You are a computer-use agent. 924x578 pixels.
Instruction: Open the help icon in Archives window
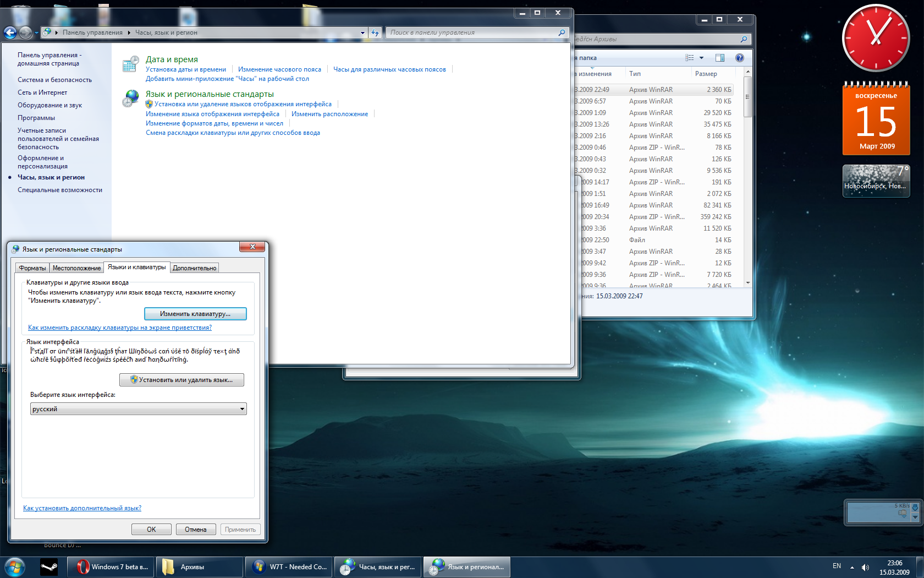point(740,58)
